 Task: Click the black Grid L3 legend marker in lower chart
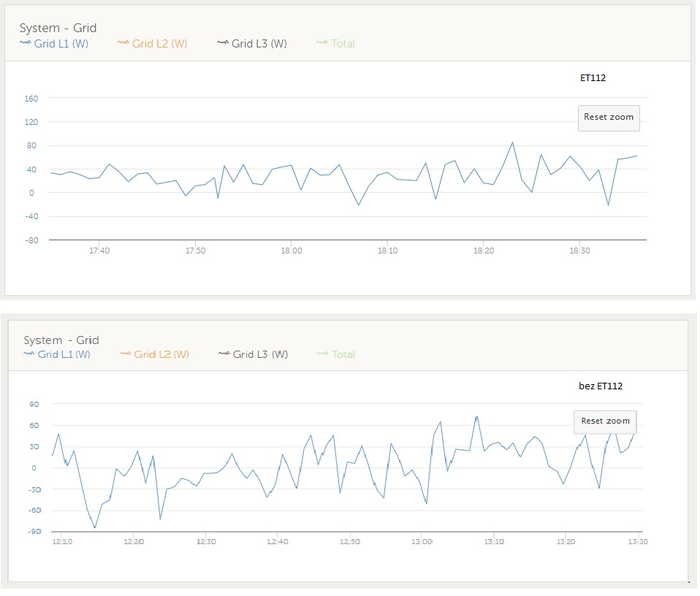(x=224, y=354)
